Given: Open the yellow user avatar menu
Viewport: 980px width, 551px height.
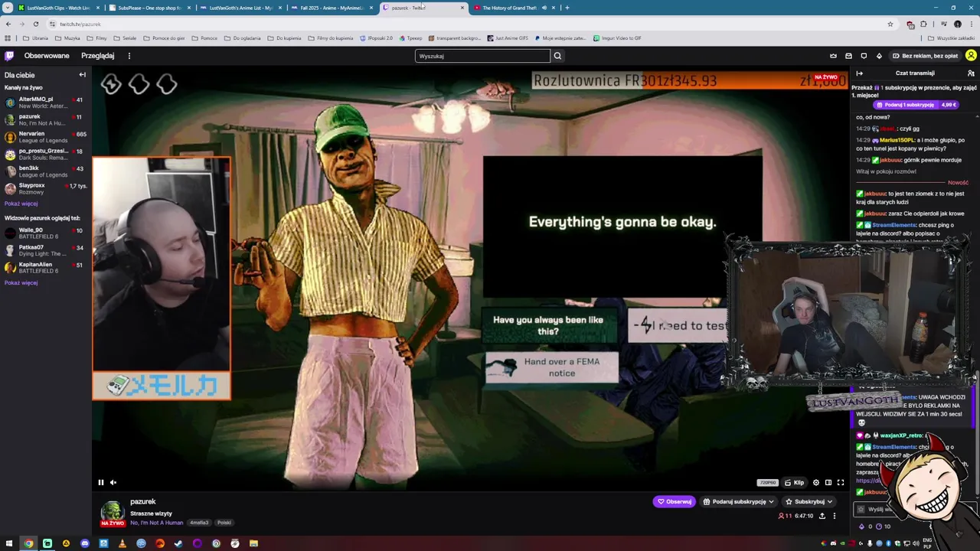Looking at the screenshot, I should 971,56.
